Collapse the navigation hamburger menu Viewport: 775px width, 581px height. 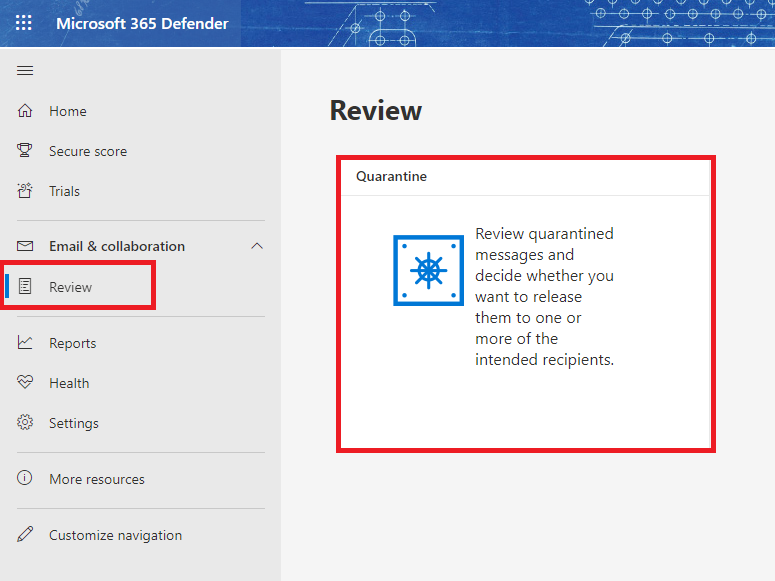25,70
